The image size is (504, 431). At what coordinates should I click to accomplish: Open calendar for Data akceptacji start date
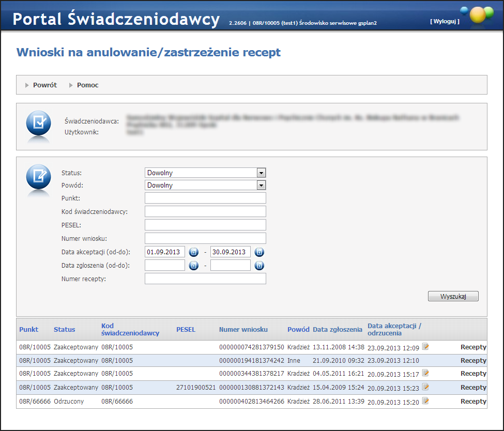[193, 252]
